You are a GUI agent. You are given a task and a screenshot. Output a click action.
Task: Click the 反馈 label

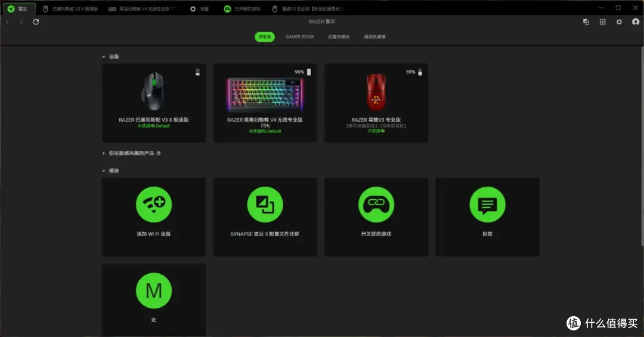point(488,234)
